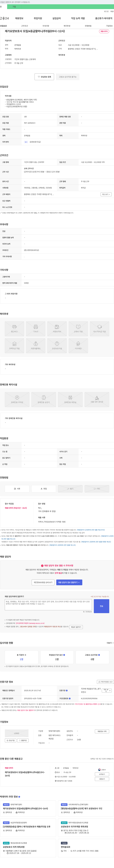Click the 요양보호시설 welfare icon
Screen dimensions: 114x868
tap(57, 346)
